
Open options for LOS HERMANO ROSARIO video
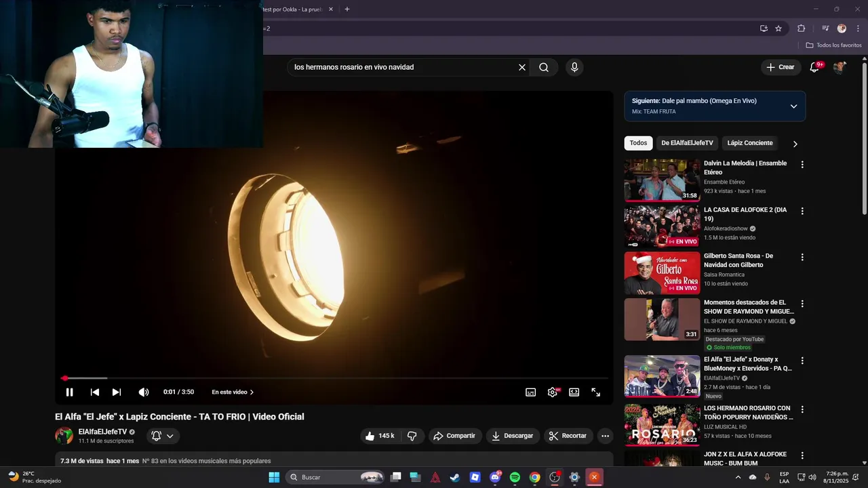coord(802,409)
